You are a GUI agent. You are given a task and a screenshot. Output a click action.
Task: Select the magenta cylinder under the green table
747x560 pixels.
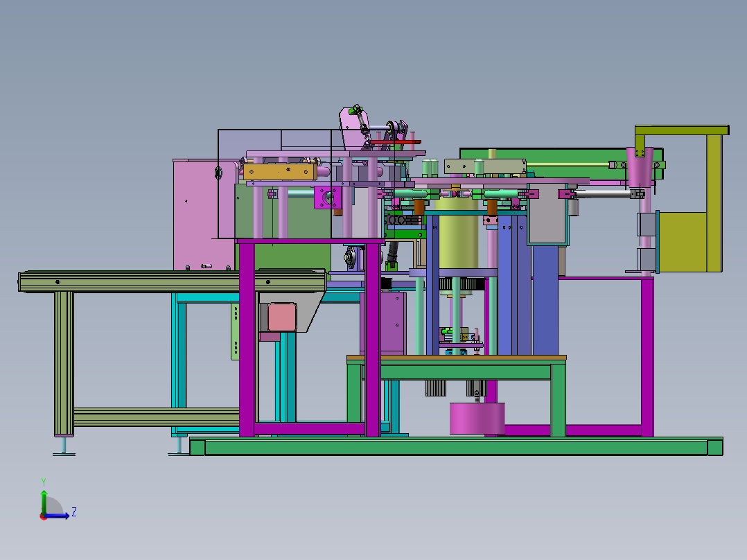[x=477, y=419]
